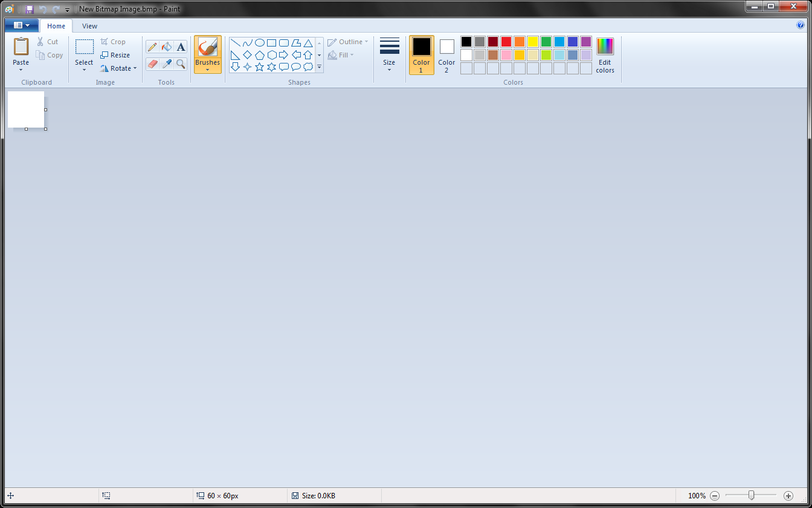Pick the Color picker eyedropper tool
The width and height of the screenshot is (812, 508).
pos(167,63)
